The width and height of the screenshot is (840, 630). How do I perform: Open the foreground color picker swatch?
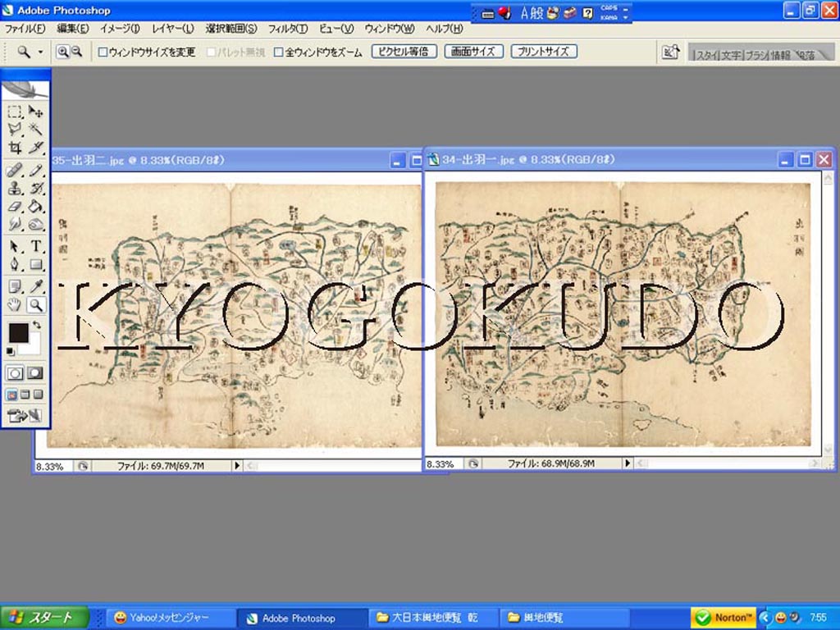point(18,333)
